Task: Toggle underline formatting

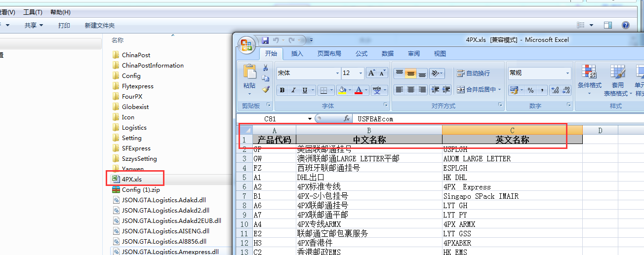Action: (x=305, y=90)
